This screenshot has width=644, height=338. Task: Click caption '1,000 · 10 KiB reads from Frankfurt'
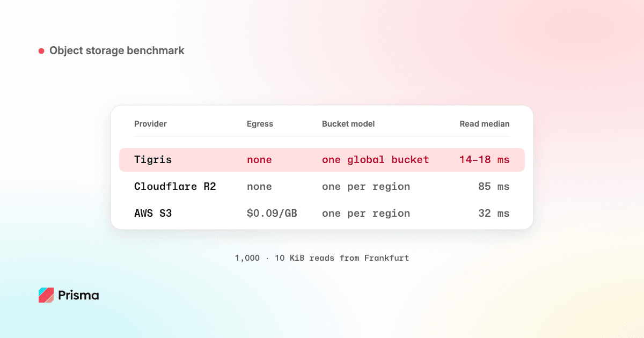(322, 258)
